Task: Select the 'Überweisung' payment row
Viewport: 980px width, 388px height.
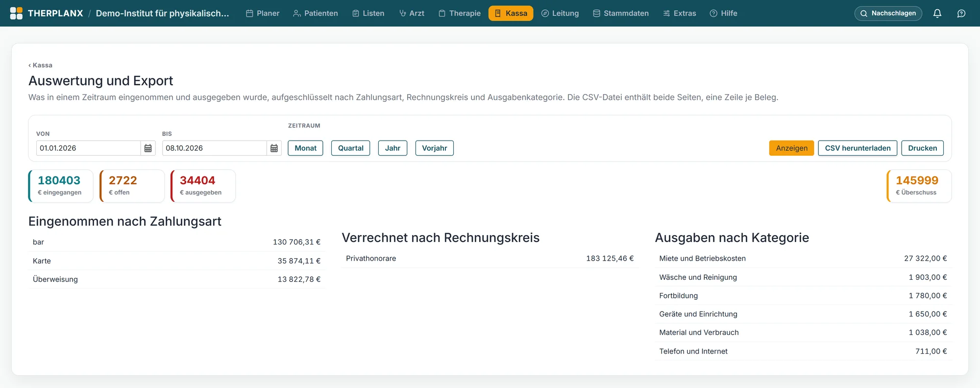Action: click(x=176, y=279)
